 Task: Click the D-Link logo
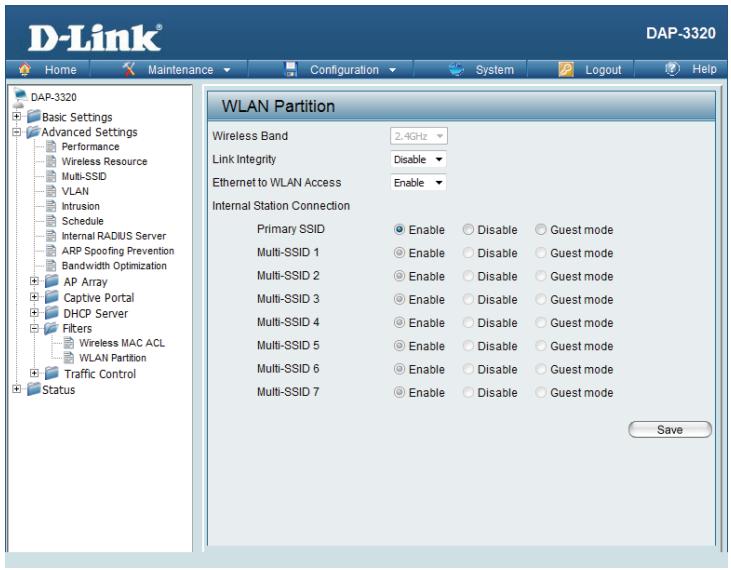tap(95, 37)
